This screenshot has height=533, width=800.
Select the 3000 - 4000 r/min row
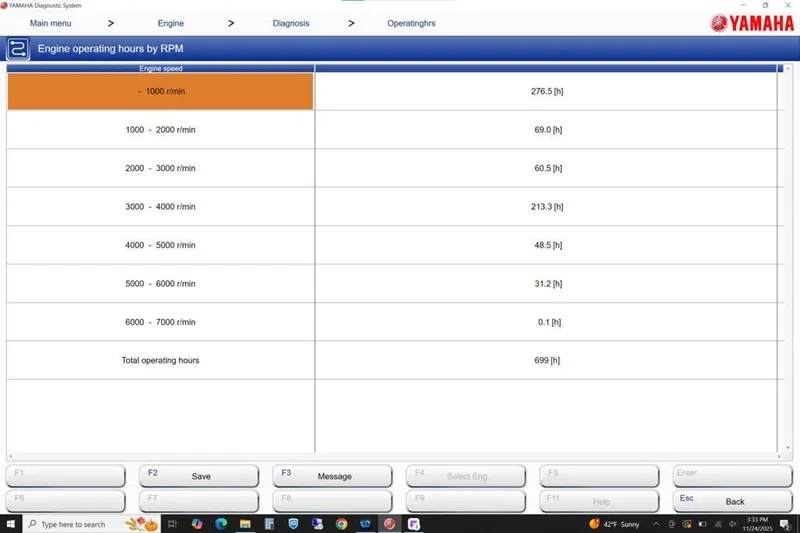coord(160,207)
